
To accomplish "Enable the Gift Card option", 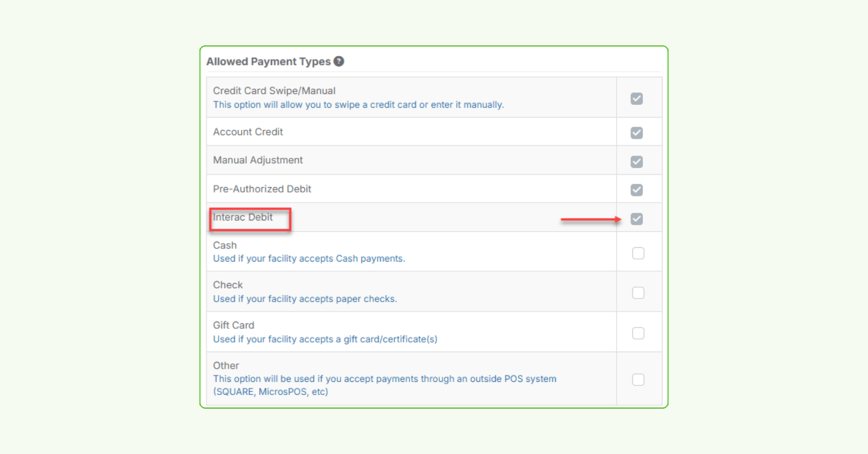I will (x=638, y=333).
